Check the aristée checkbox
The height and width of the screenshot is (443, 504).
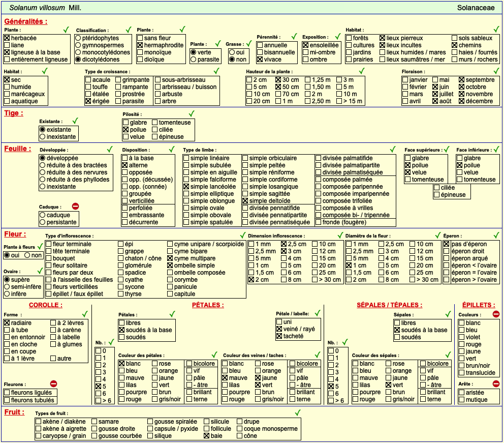pos(461,393)
